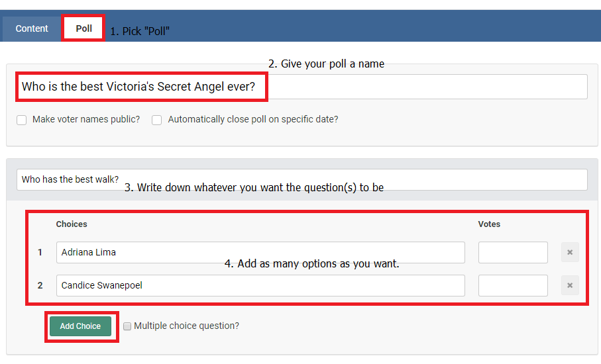
Task: Select the Votes box for Adriana Lima
Action: [513, 252]
